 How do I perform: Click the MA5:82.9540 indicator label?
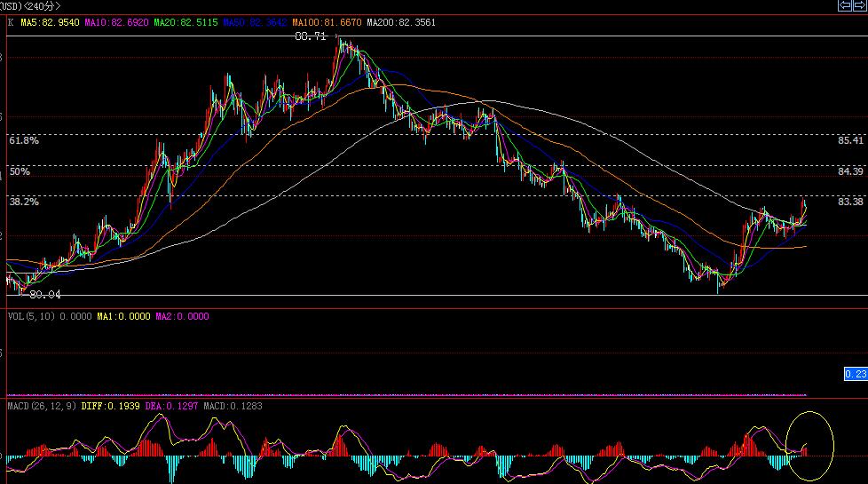coord(50,23)
